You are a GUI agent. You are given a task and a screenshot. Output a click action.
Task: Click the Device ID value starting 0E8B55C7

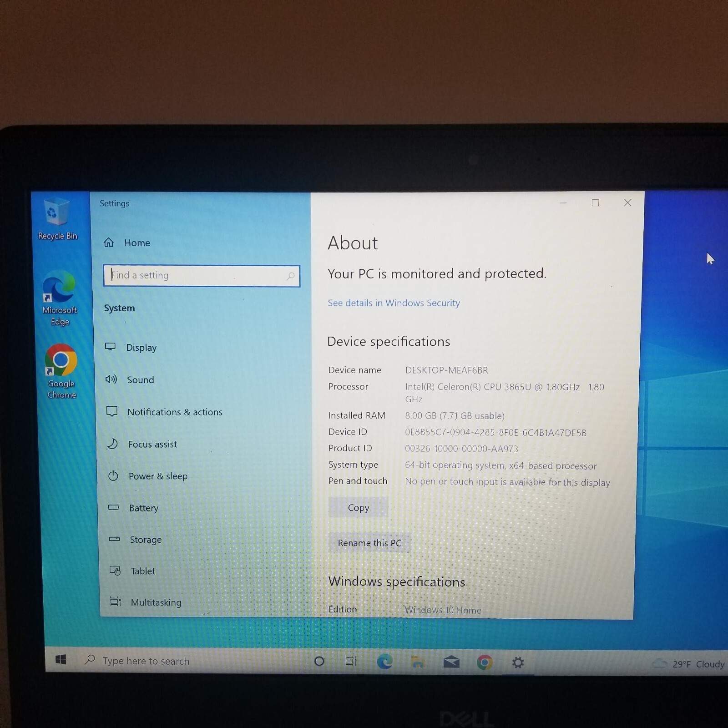[x=495, y=432]
